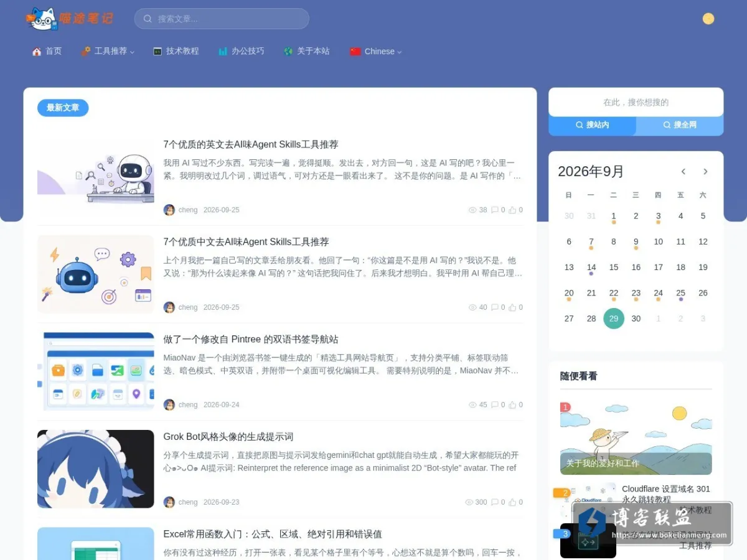
Task: Click cheng author avatar on Grok Bot article
Action: (169, 502)
